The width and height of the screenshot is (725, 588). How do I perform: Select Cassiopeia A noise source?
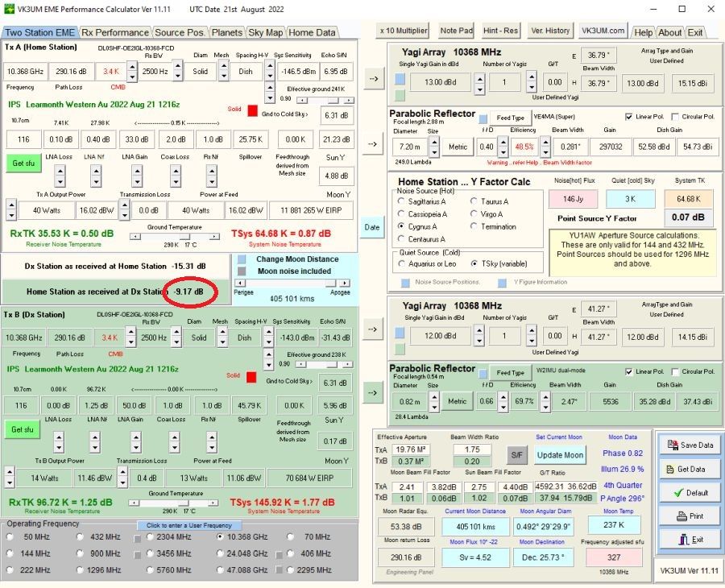pyautogui.click(x=401, y=214)
